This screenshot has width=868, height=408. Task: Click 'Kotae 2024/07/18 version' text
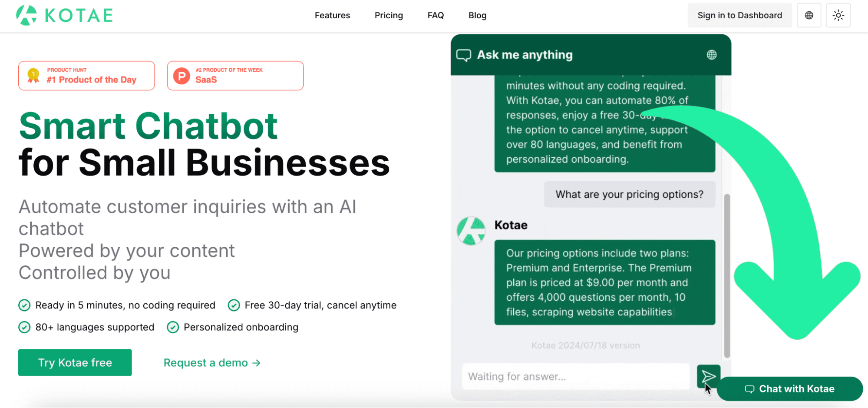585,345
